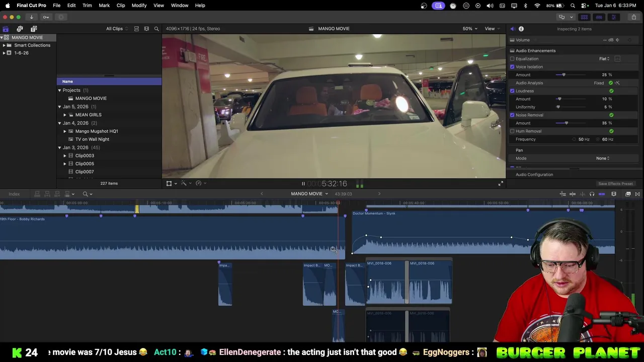Click the Import Media down-arrow button

point(31,17)
